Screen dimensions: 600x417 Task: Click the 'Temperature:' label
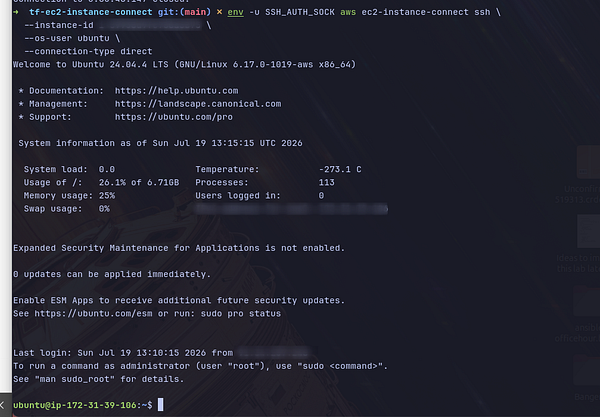227,169
